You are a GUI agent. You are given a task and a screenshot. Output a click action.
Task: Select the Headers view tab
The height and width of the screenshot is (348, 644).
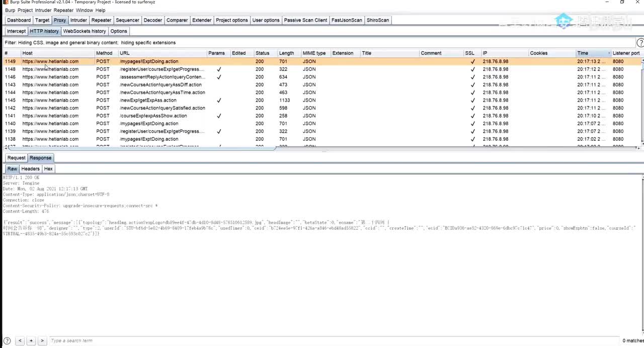click(30, 169)
